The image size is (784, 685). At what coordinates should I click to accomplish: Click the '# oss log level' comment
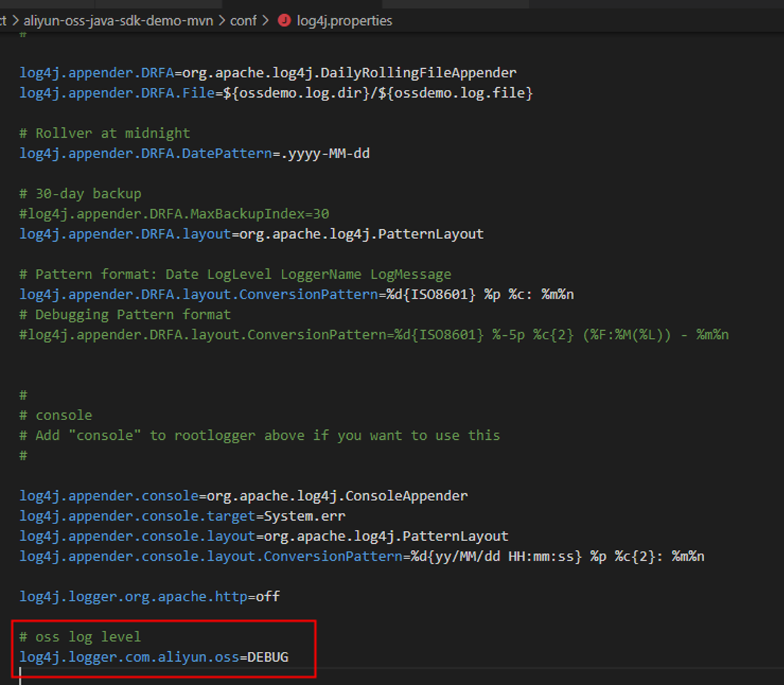pyautogui.click(x=80, y=637)
